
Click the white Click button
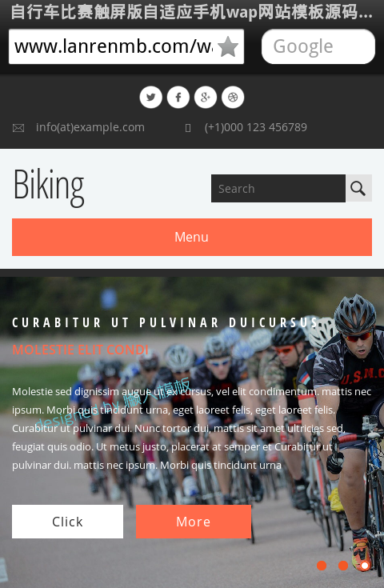click(x=67, y=522)
